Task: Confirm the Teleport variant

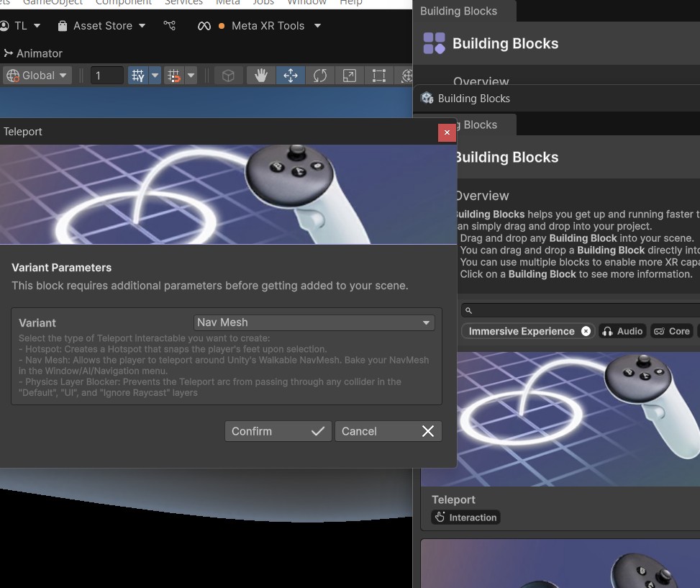Action: pos(278,431)
